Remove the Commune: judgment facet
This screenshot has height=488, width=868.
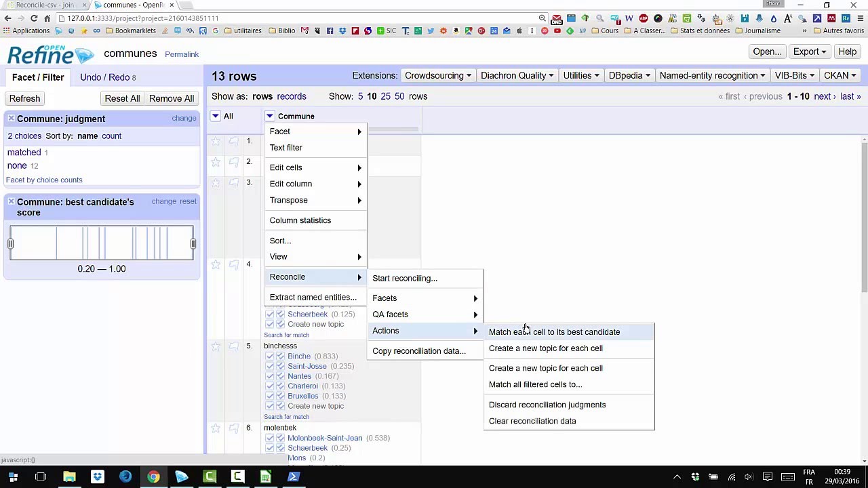pyautogui.click(x=11, y=119)
